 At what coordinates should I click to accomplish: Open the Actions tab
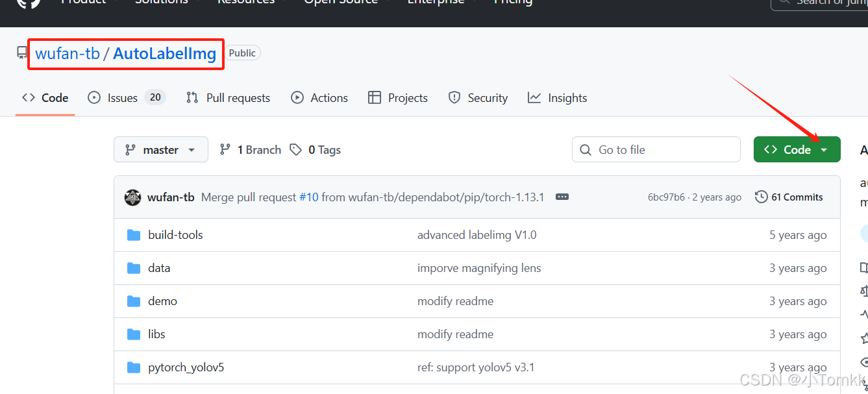319,98
